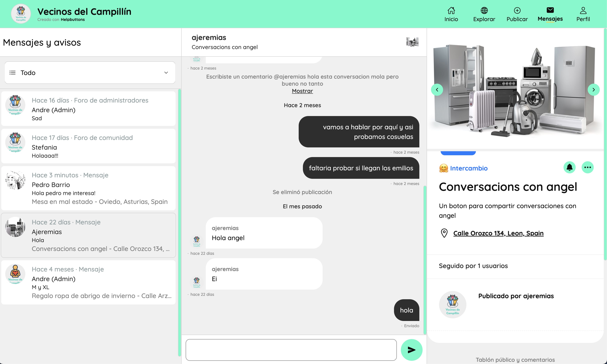Open Vecinos del Campillín logo in header
This screenshot has width=607, height=364.
tap(21, 14)
